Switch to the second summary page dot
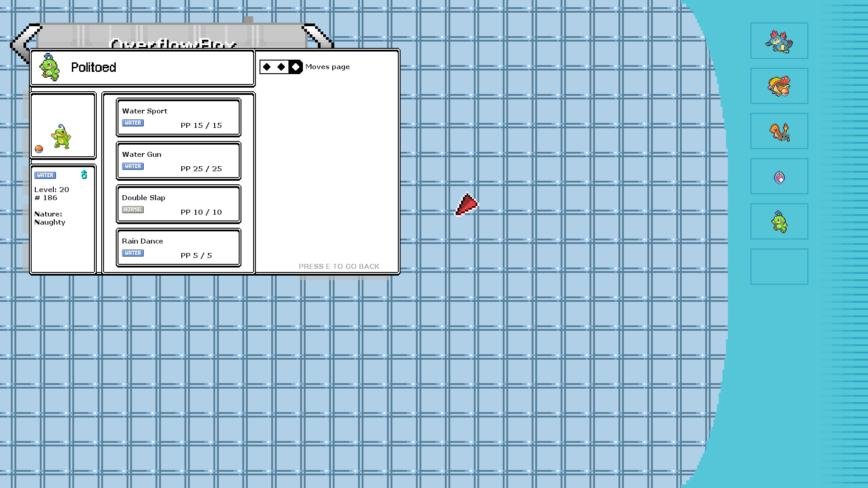 (x=281, y=67)
